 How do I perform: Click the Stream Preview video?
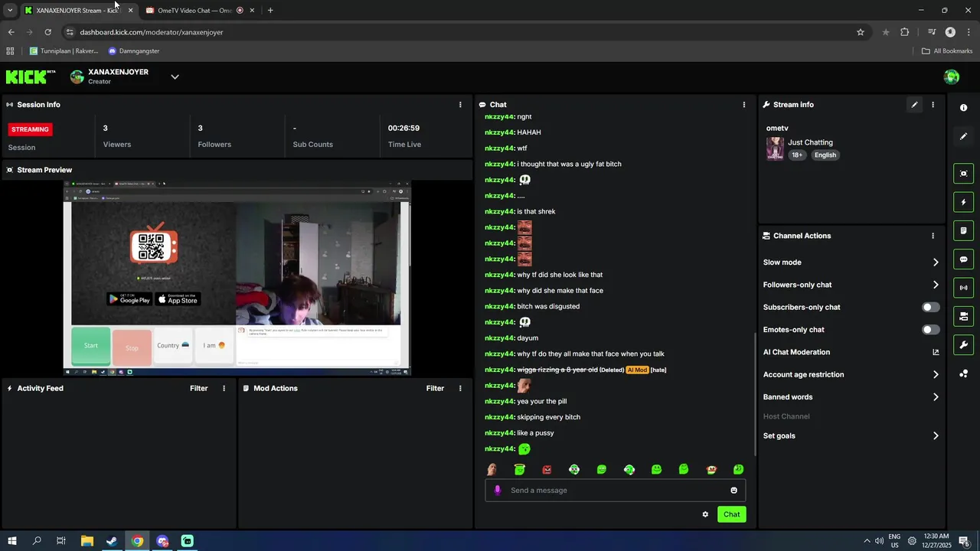237,278
